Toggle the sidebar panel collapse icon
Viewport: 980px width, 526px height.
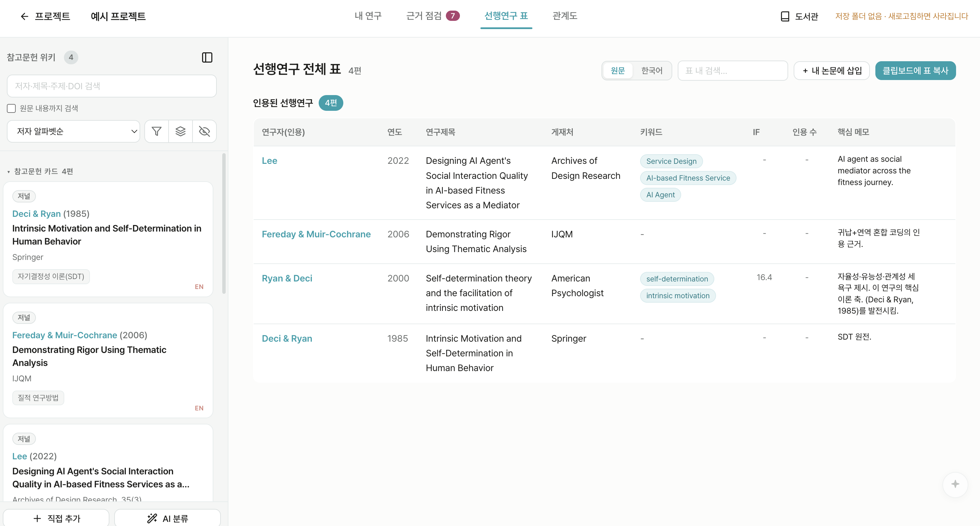207,57
